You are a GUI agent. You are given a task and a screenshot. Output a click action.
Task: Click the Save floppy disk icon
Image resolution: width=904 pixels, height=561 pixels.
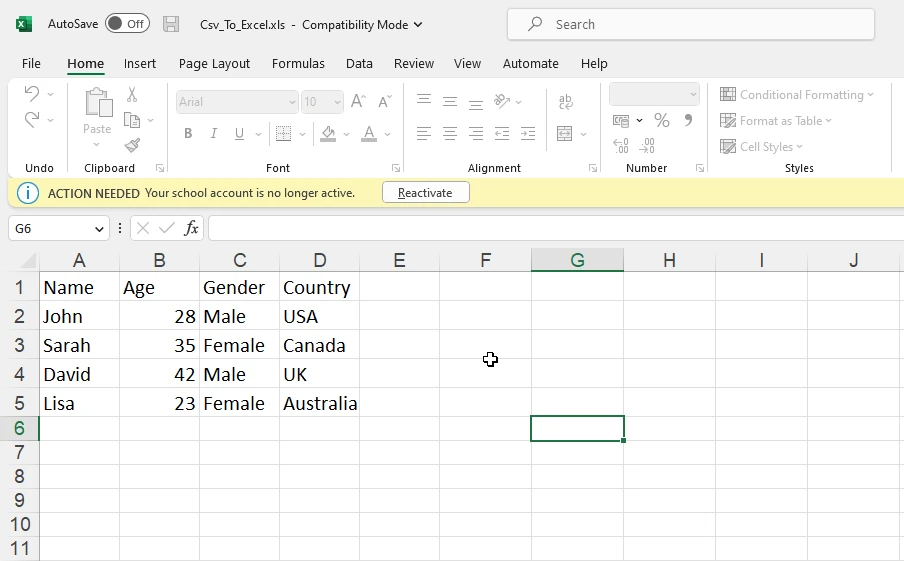tap(171, 24)
